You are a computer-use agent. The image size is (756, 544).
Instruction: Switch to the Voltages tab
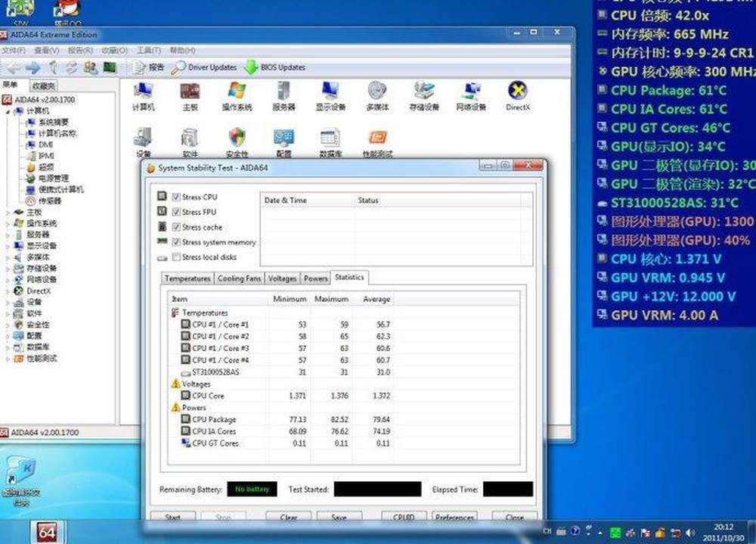click(282, 278)
